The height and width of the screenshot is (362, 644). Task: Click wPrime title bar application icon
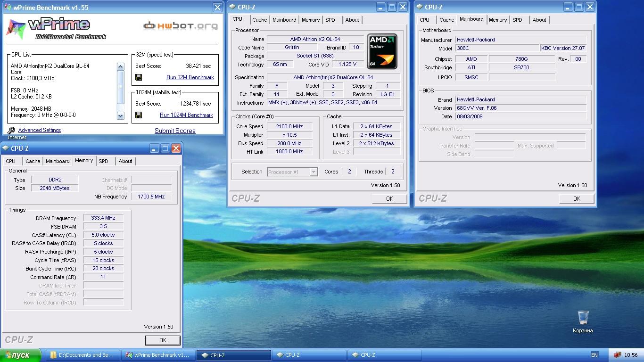click(7, 7)
